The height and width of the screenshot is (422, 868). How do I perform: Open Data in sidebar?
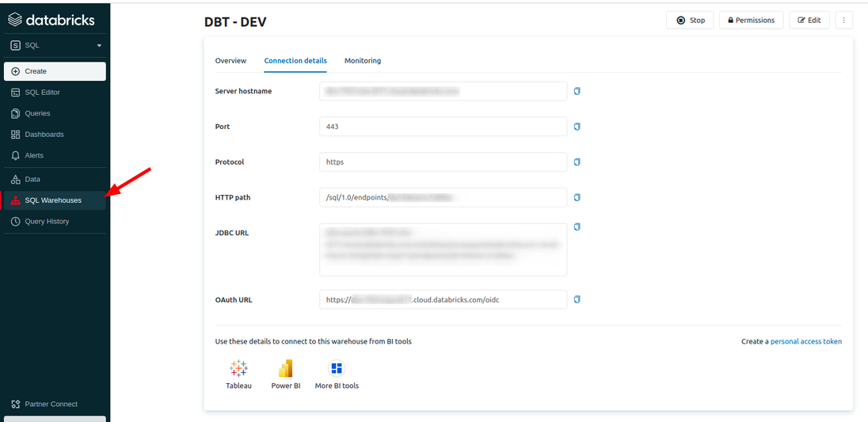click(x=55, y=179)
